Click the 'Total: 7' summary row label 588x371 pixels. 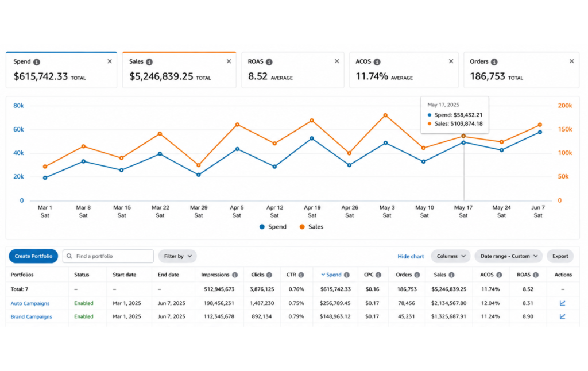19,289
